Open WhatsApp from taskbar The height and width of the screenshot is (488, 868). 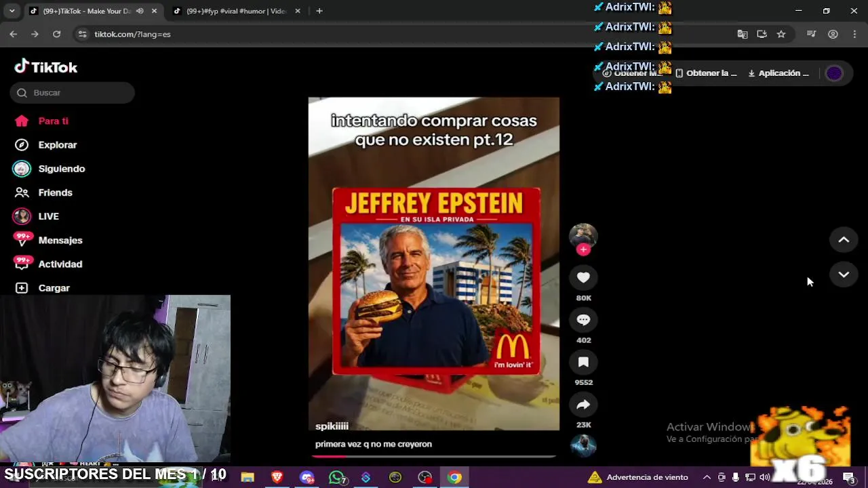337,477
